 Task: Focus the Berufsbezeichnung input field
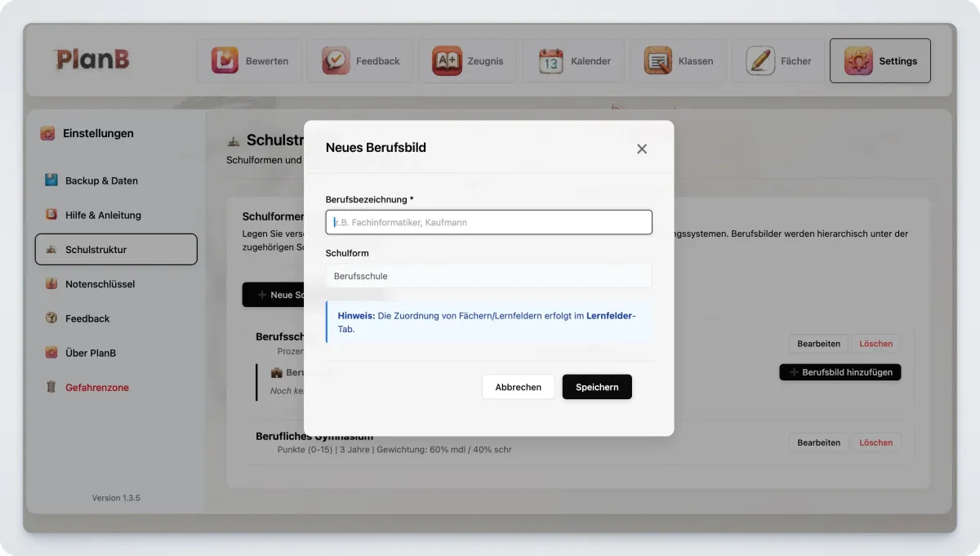pyautogui.click(x=488, y=222)
